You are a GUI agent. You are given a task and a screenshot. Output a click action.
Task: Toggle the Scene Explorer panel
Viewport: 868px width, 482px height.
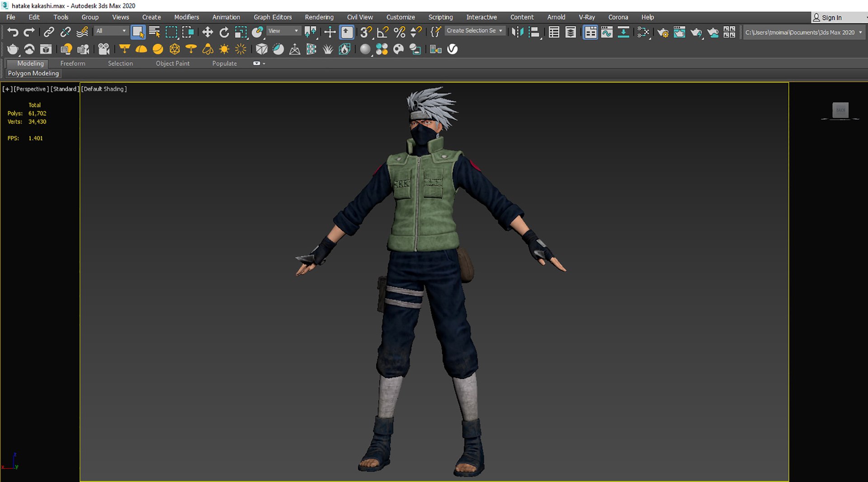click(554, 32)
